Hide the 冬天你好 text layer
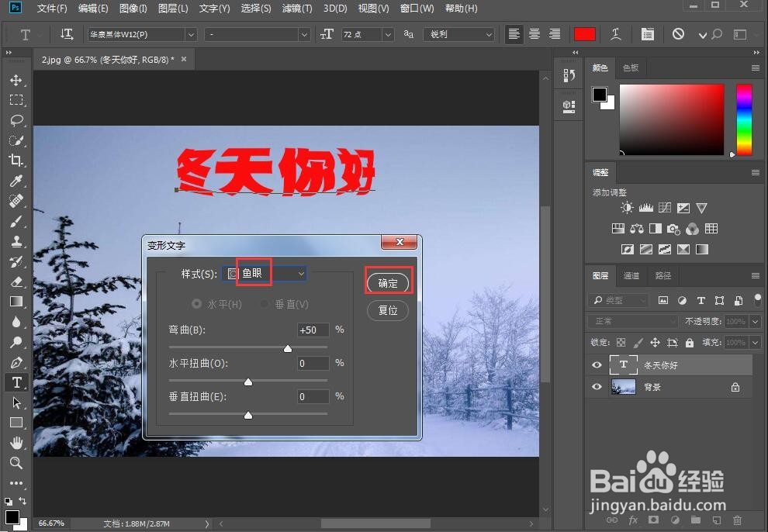The image size is (768, 532). click(x=597, y=364)
